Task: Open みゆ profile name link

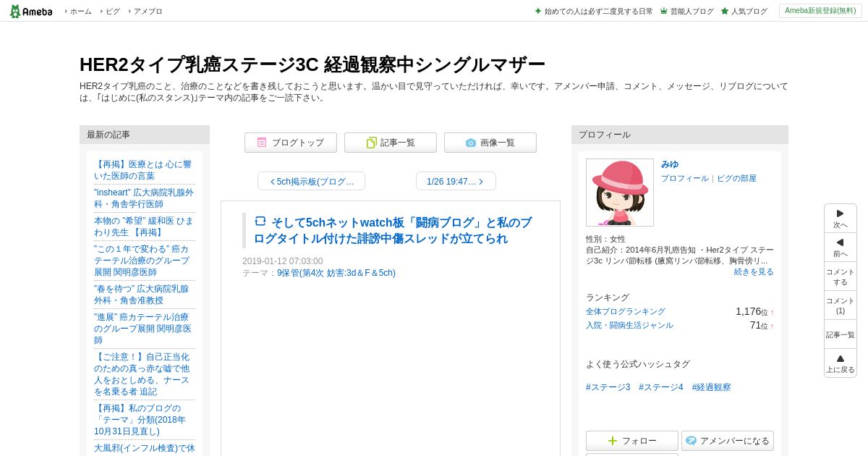Action: pos(670,164)
